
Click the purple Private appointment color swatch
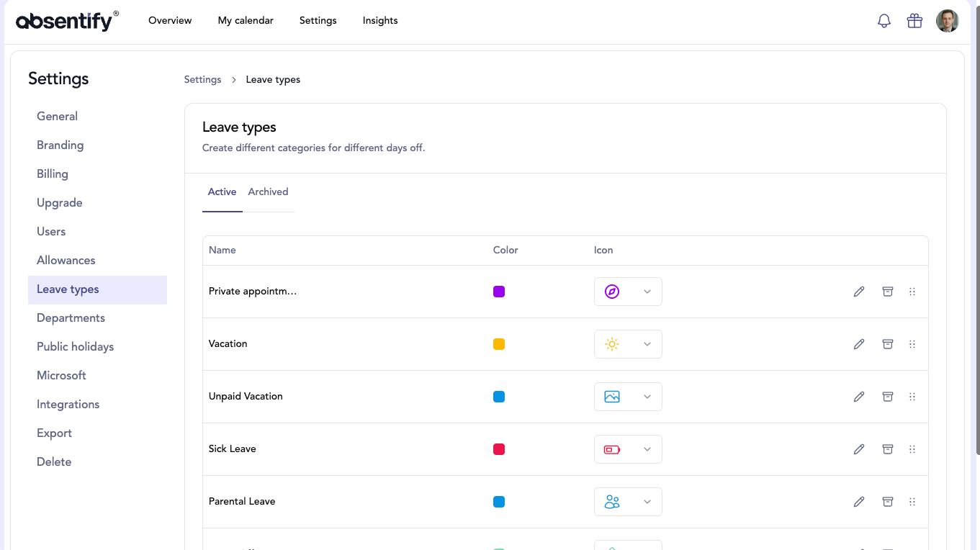(499, 292)
